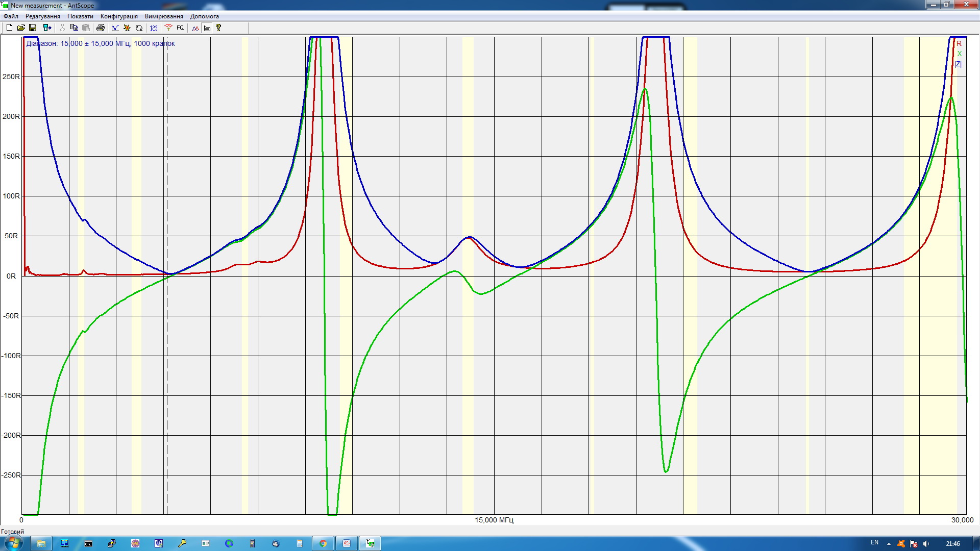Toggle the pressed legend panel icon

point(207,28)
